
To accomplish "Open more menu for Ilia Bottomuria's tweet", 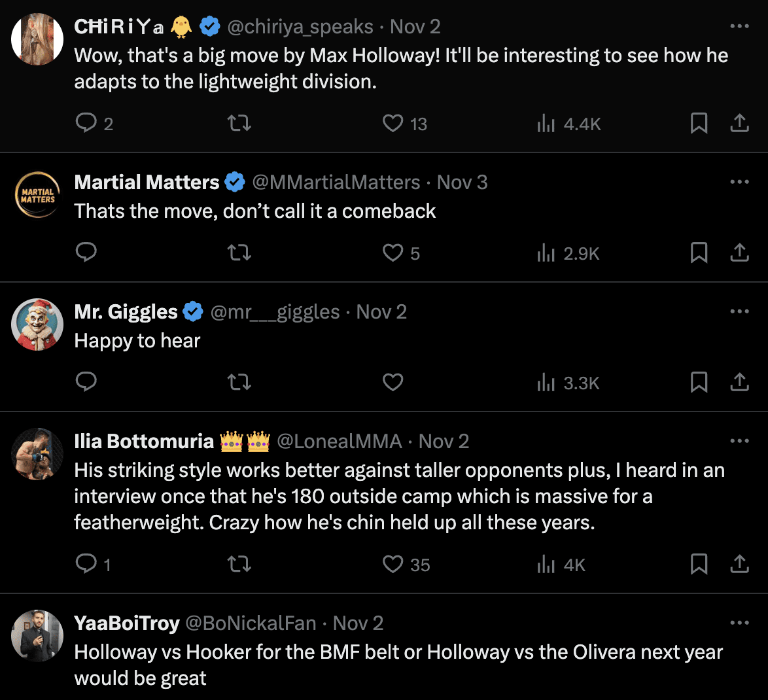I will 739,441.
